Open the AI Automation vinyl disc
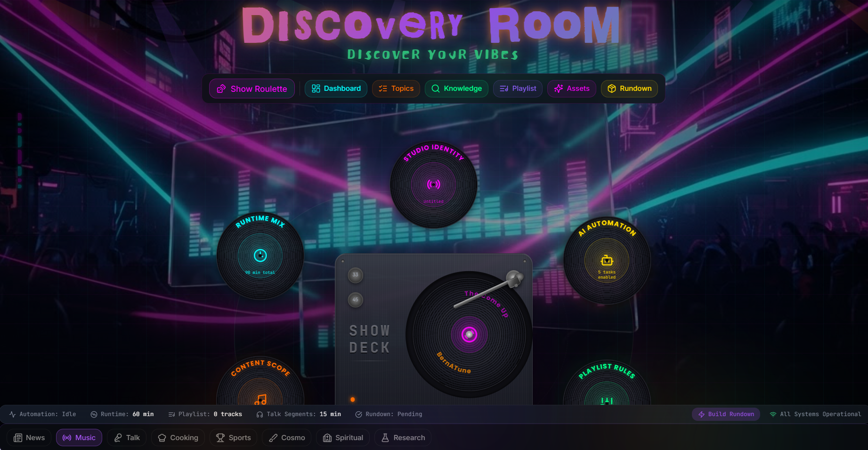This screenshot has width=868, height=450. pyautogui.click(x=607, y=260)
